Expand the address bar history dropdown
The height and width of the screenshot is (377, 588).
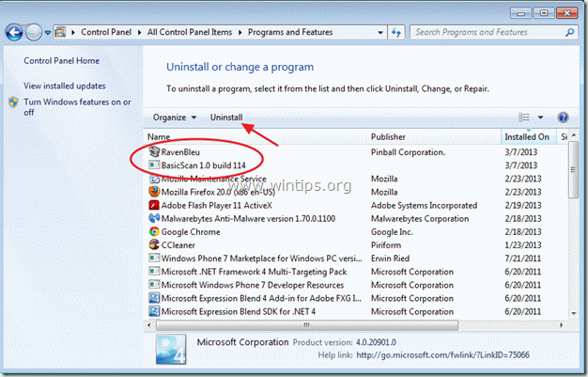click(x=380, y=33)
